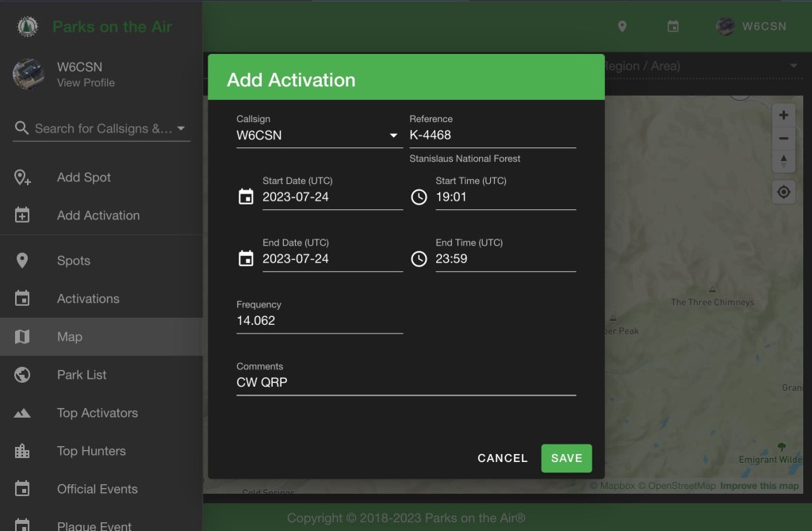Go to Top Activators in sidebar
Screen dimensions: 812x531
(98, 413)
